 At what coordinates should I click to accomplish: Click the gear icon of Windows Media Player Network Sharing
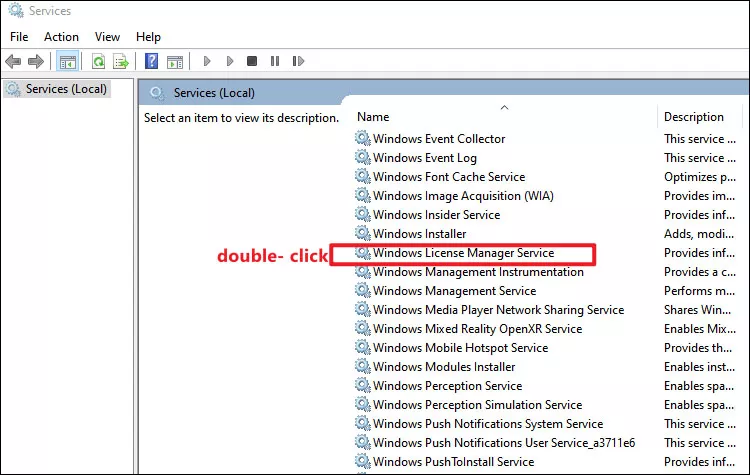tap(363, 309)
